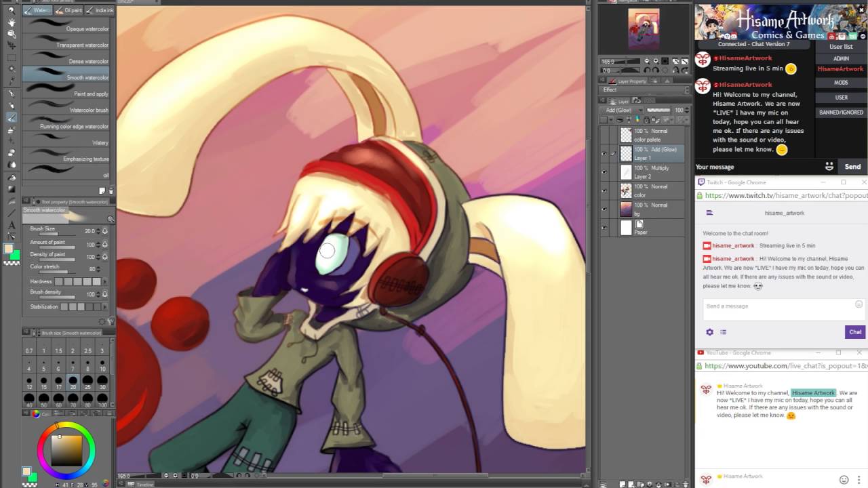868x488 pixels.
Task: Expand Hardness options arrow
Action: click(105, 281)
